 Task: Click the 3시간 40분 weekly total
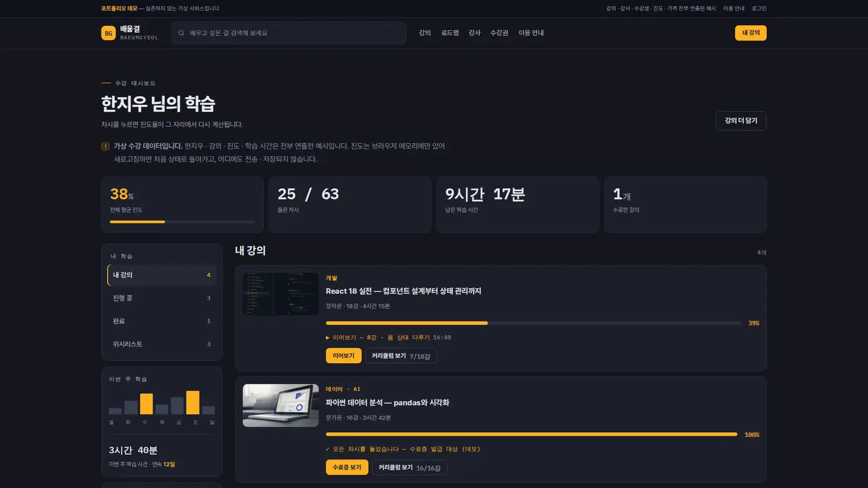pos(133,450)
